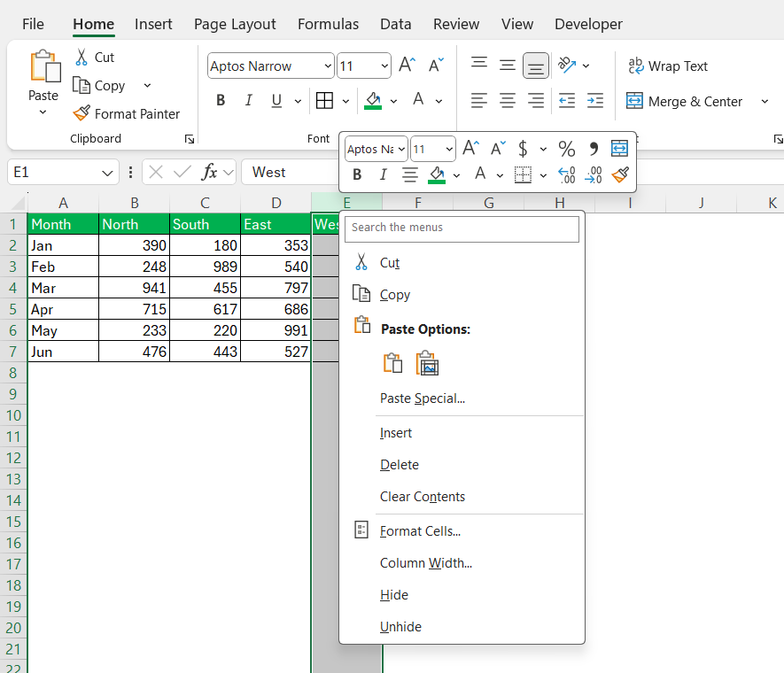Apply green Fill Color in mini toolbar

(x=437, y=174)
